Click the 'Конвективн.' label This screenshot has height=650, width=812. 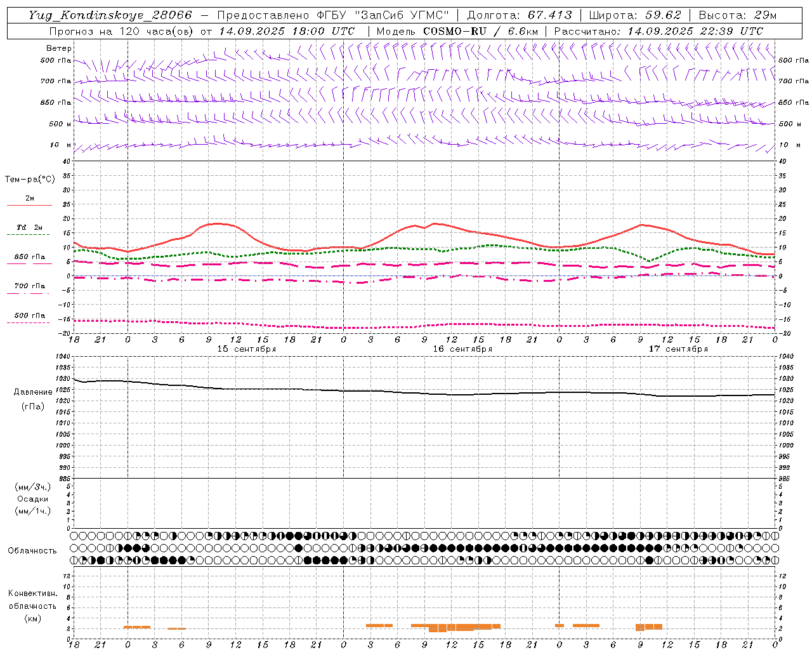32,594
